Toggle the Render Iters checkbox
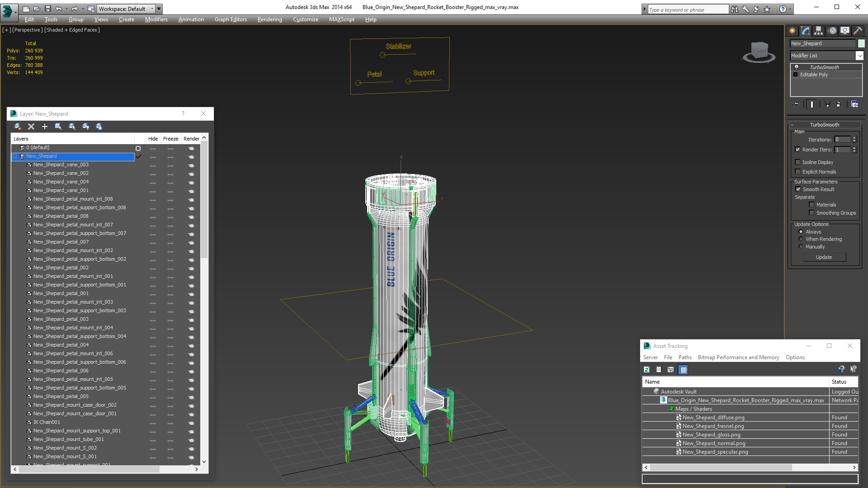Viewport: 868px width, 488px height. (x=798, y=150)
